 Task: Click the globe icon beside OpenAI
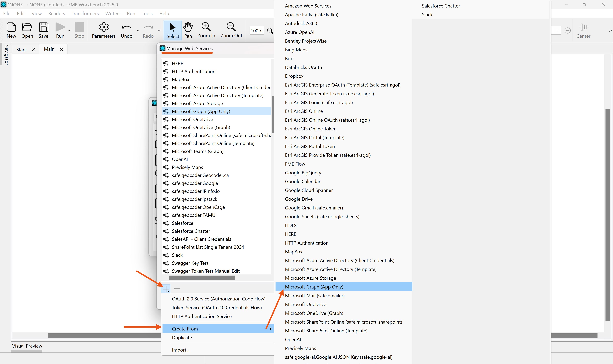(x=166, y=159)
